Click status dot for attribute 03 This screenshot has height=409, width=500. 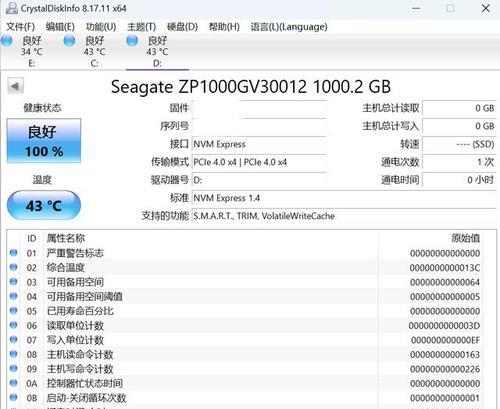[x=14, y=282]
